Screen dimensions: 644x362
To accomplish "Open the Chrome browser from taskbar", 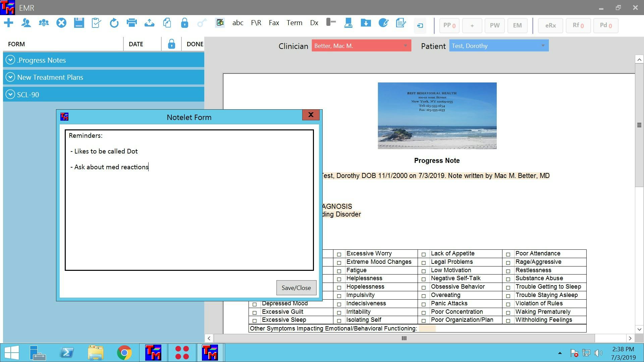I will point(124,353).
